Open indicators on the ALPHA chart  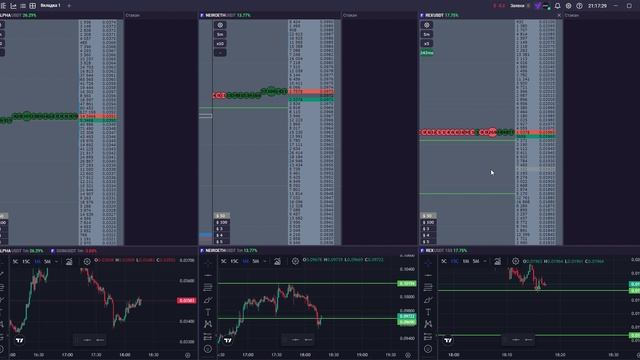point(69,261)
